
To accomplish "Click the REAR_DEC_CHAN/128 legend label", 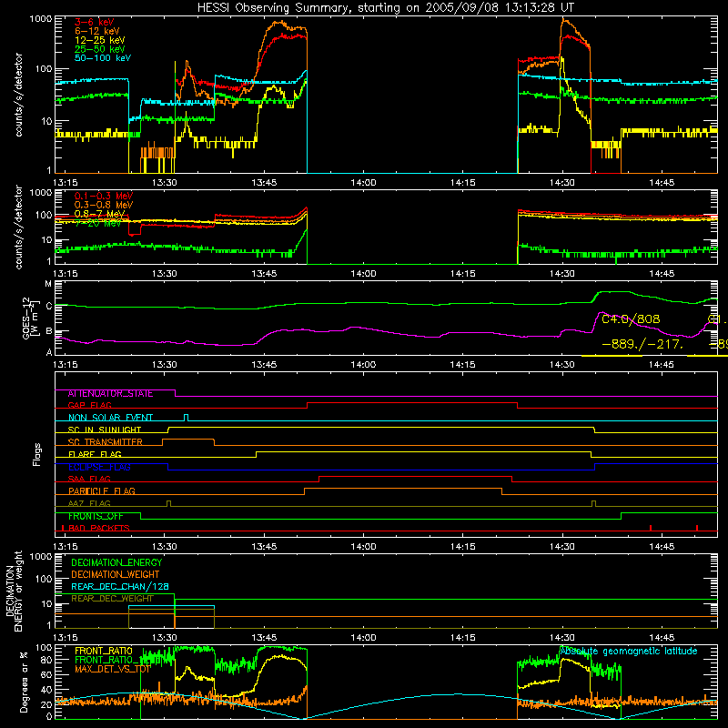I will (x=120, y=587).
